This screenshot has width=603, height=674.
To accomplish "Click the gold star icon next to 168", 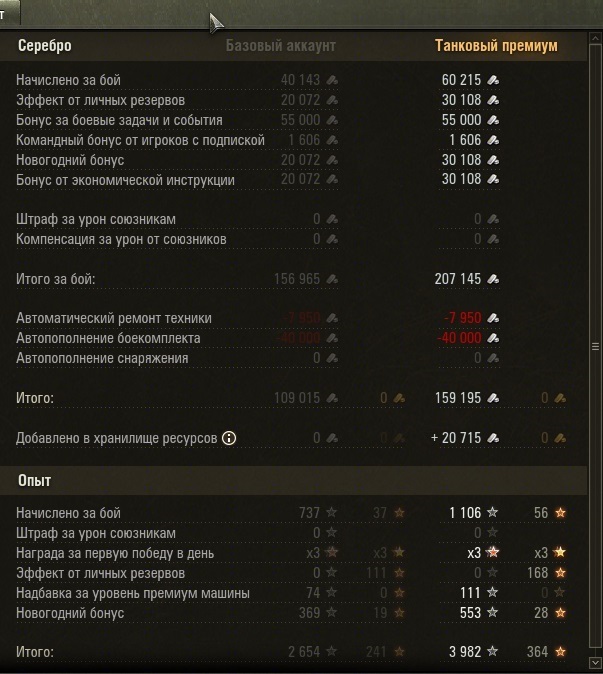I will 560,573.
